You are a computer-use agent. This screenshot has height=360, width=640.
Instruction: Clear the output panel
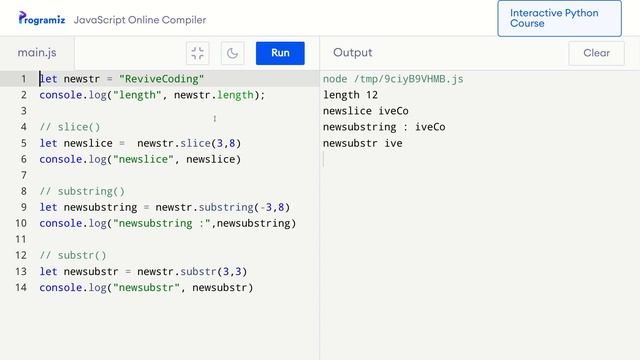tap(596, 53)
